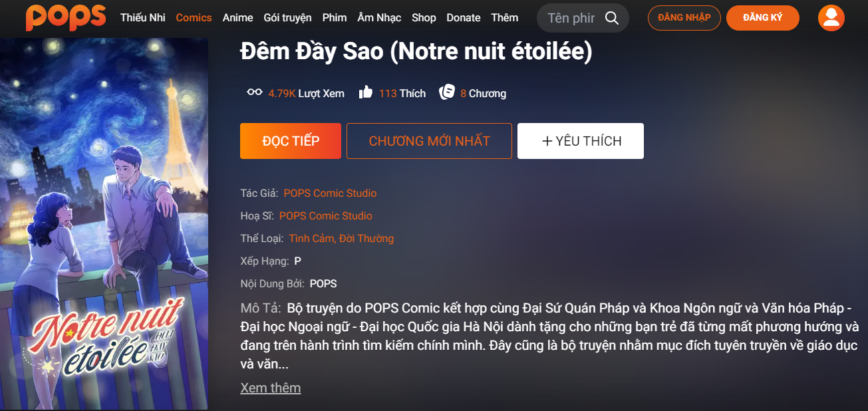
Task: Click the POPS logo
Action: (66, 18)
